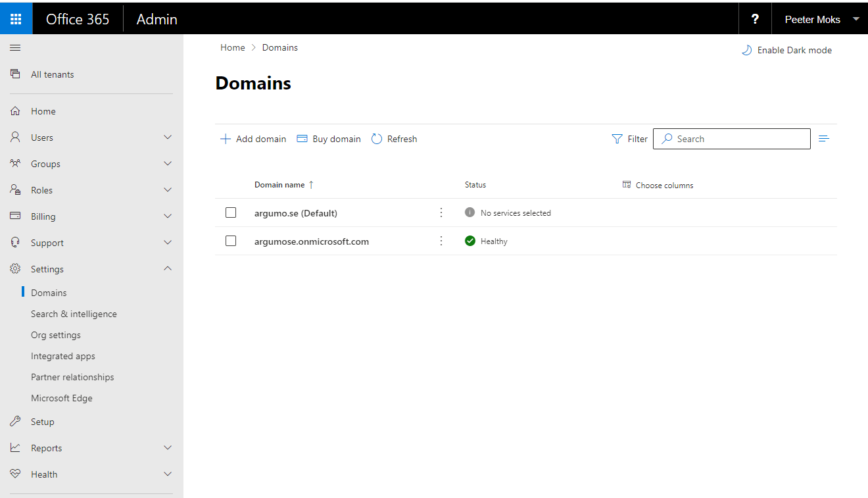868x498 pixels.
Task: Click the Setup wrench icon
Action: 15,421
